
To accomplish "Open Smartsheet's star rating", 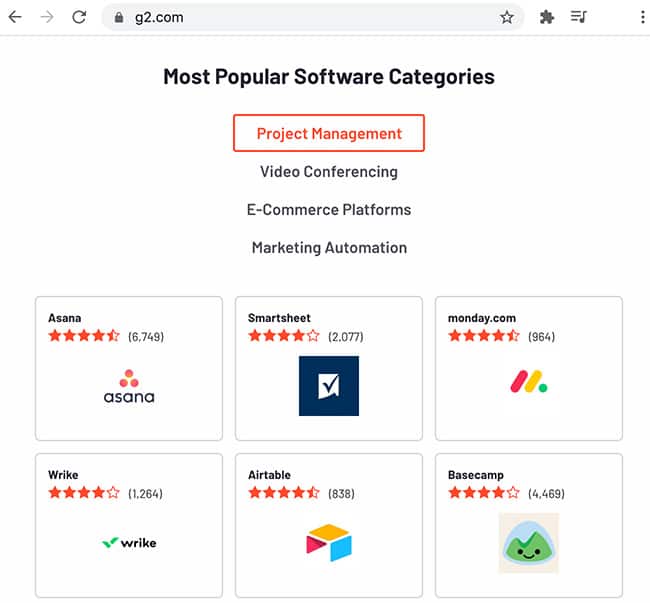I will (x=284, y=336).
